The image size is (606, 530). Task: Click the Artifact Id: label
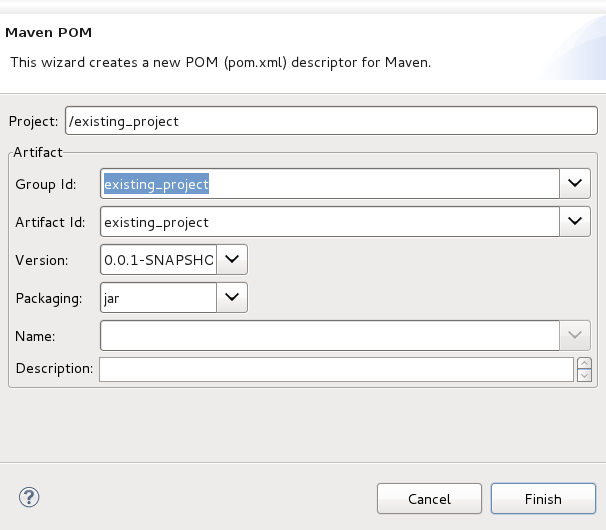pyautogui.click(x=50, y=222)
